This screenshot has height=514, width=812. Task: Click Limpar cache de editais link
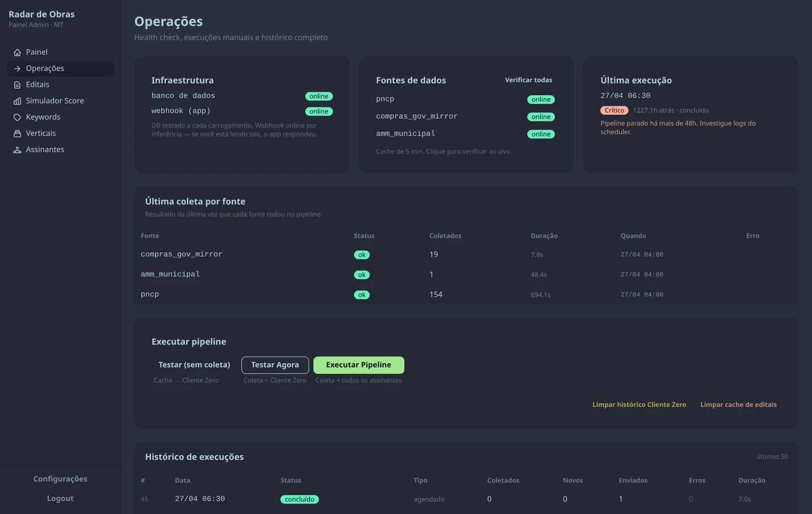(x=738, y=405)
